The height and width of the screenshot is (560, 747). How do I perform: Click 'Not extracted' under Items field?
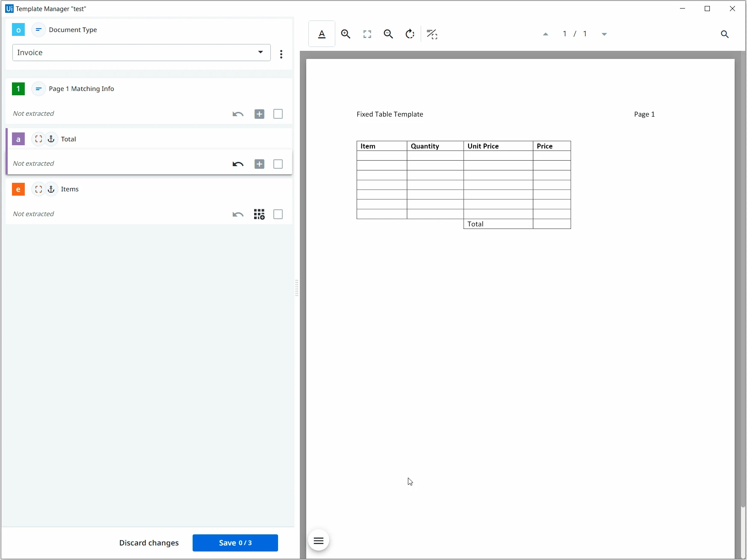pos(33,214)
